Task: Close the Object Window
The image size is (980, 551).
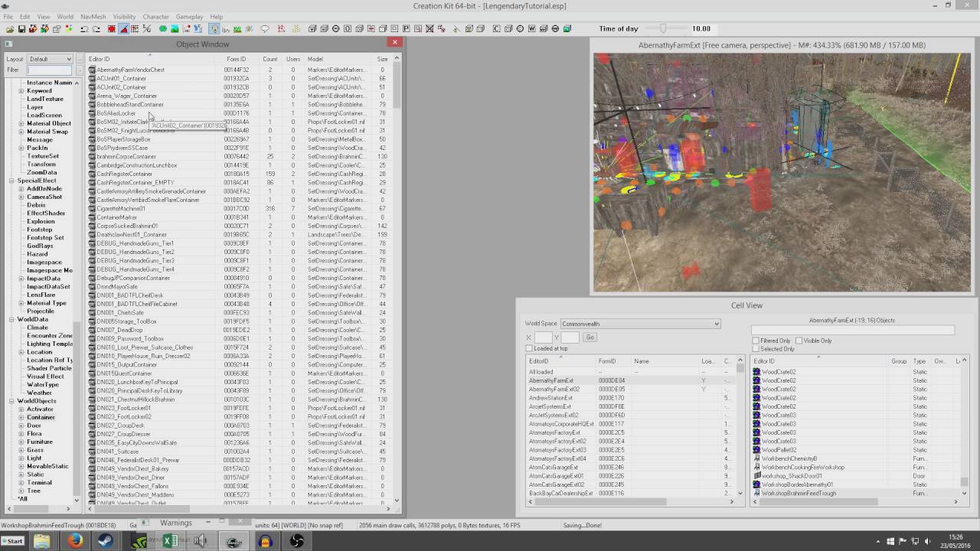Action: (395, 43)
